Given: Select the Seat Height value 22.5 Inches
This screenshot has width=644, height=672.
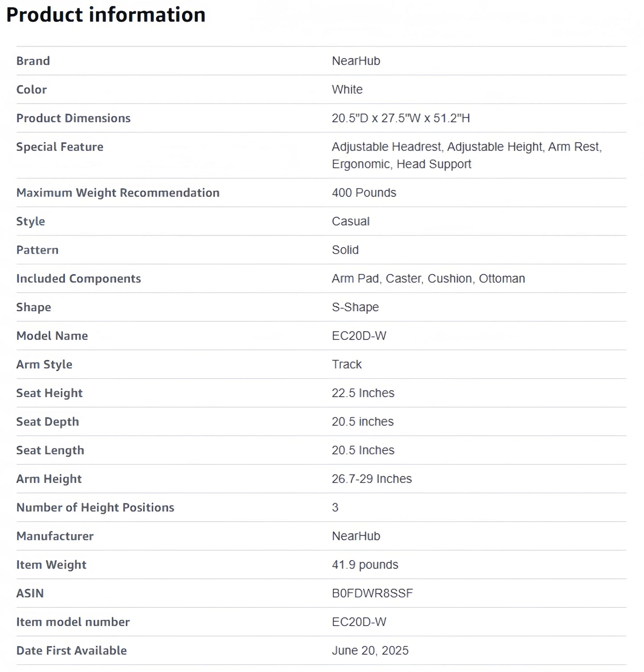Looking at the screenshot, I should tap(363, 393).
